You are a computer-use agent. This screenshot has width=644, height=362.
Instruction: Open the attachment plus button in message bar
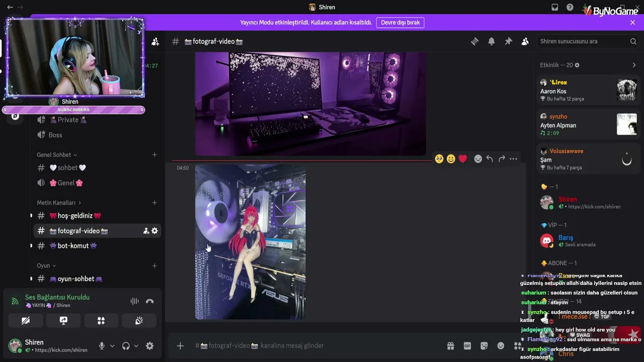(x=180, y=345)
